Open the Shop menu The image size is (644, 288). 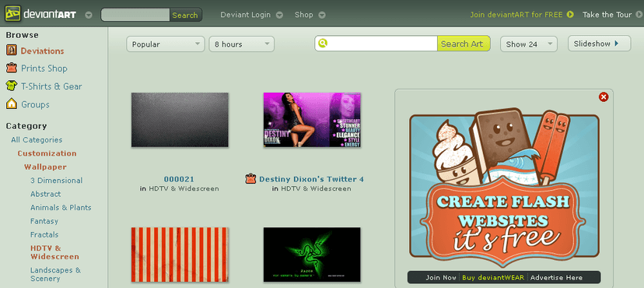[x=303, y=15]
